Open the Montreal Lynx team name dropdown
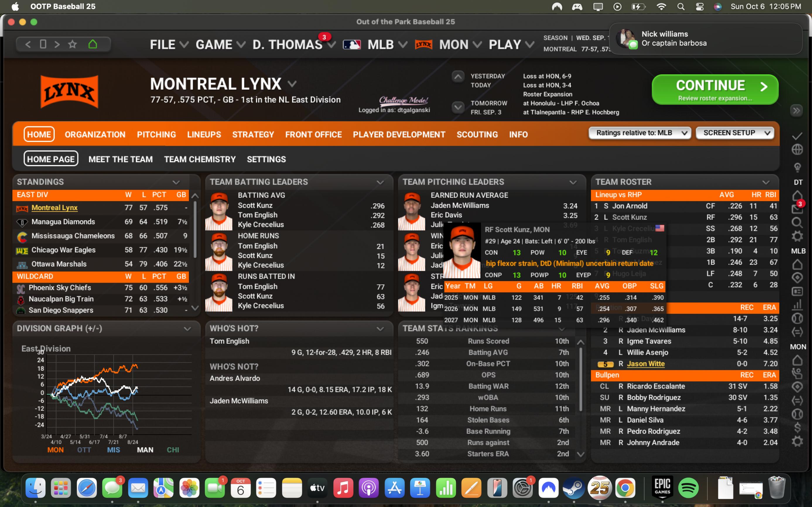The image size is (812, 507). (292, 84)
